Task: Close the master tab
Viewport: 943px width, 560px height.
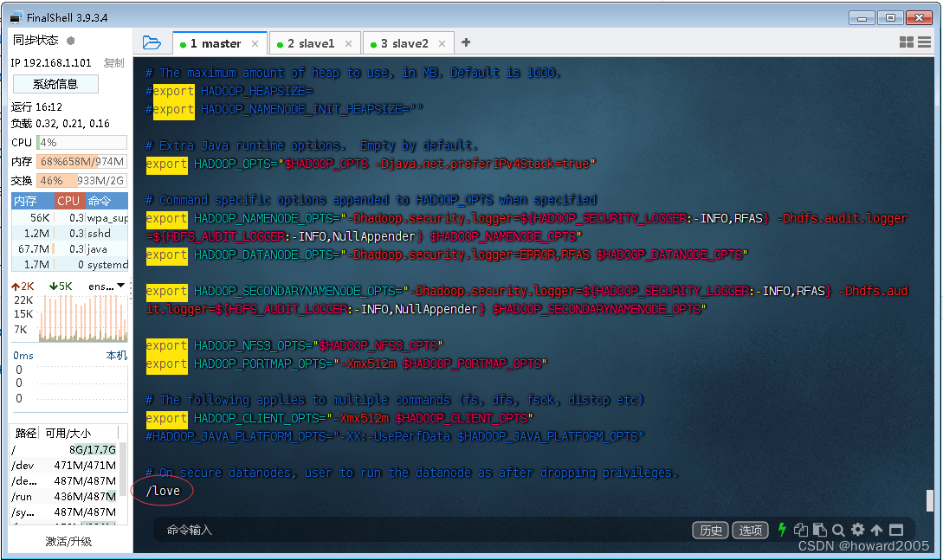Action: coord(255,43)
